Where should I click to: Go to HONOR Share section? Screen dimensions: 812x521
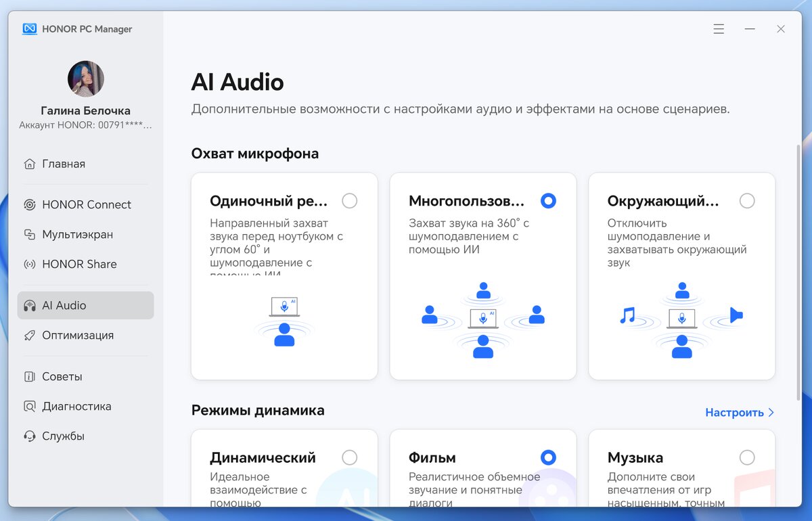coord(85,264)
